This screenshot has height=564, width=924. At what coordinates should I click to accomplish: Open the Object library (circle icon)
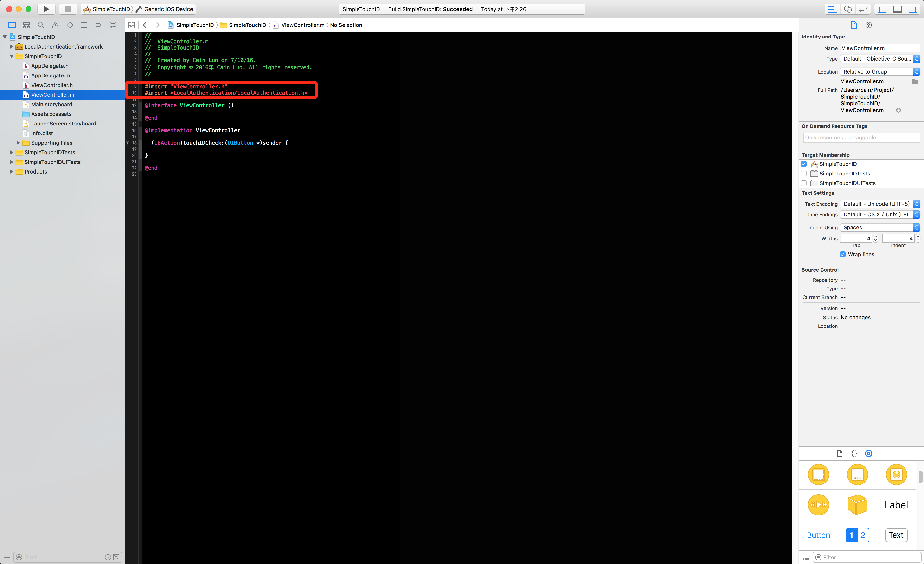point(868,453)
